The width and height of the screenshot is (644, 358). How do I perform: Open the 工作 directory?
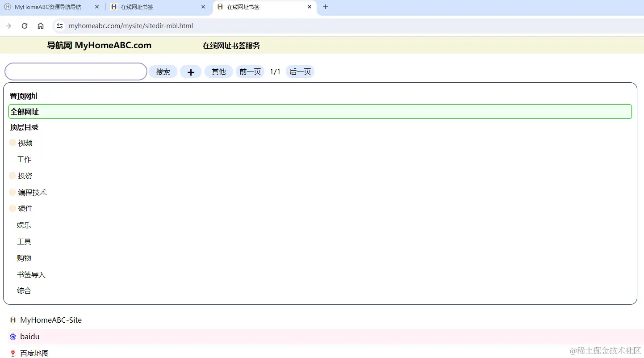24,160
